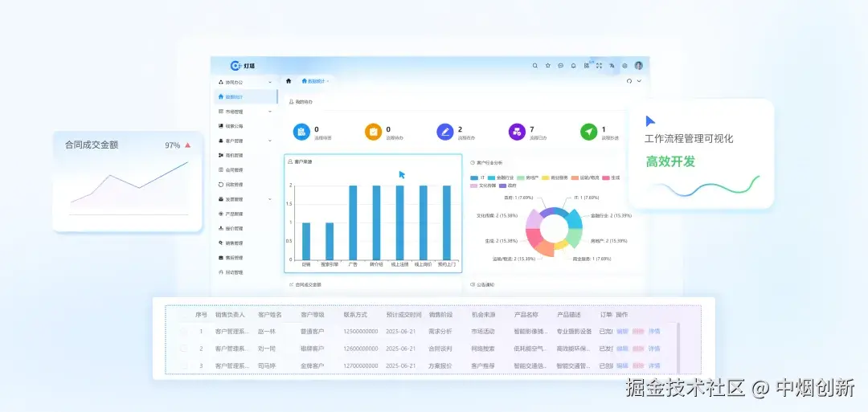Toggle the IT legend color swatch
Image resolution: width=868 pixels, height=412 pixels.
pos(474,177)
